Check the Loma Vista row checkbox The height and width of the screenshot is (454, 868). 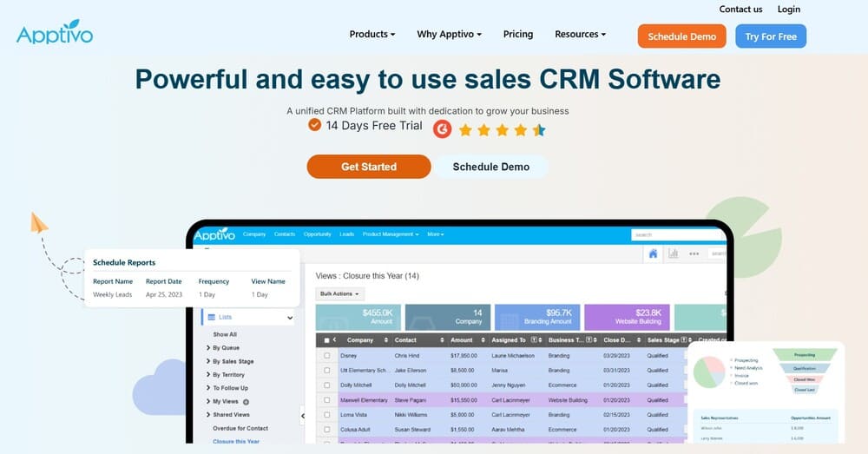326,415
